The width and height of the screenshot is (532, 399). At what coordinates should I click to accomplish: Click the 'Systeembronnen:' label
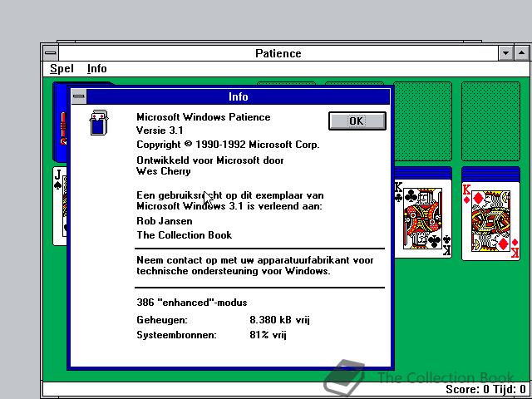(x=176, y=335)
